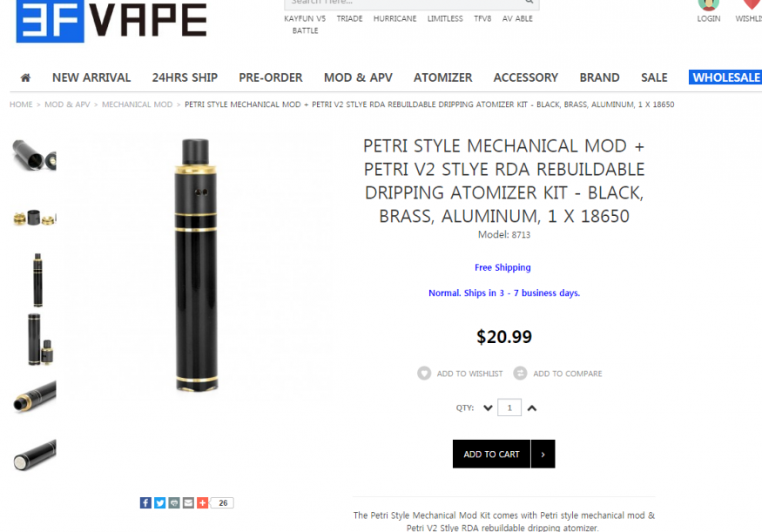The image size is (762, 532).
Task: Open the WHOLESALE tab
Action: click(x=725, y=77)
